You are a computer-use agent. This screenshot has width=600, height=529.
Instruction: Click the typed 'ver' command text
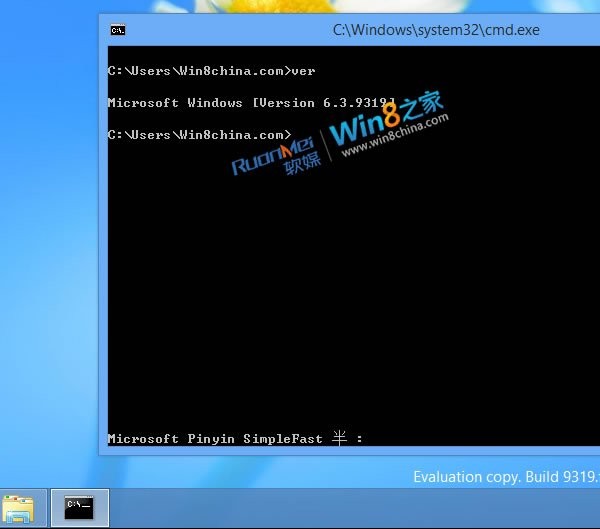304,71
